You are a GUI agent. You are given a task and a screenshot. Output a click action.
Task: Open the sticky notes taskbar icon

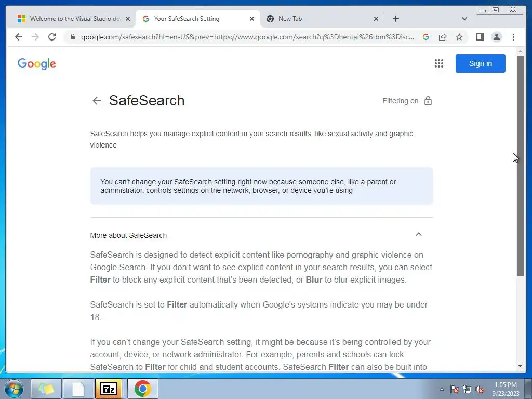point(46,389)
